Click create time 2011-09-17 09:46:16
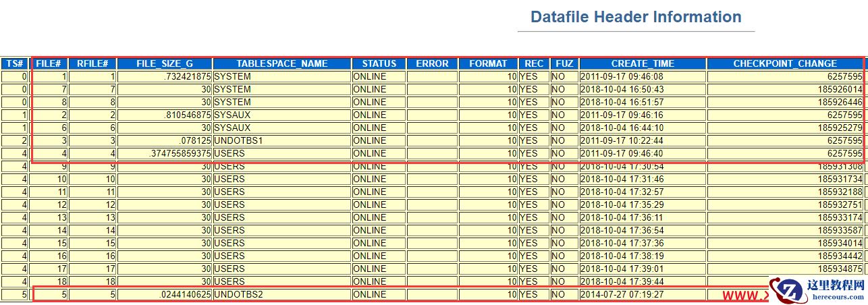 pyautogui.click(x=622, y=115)
